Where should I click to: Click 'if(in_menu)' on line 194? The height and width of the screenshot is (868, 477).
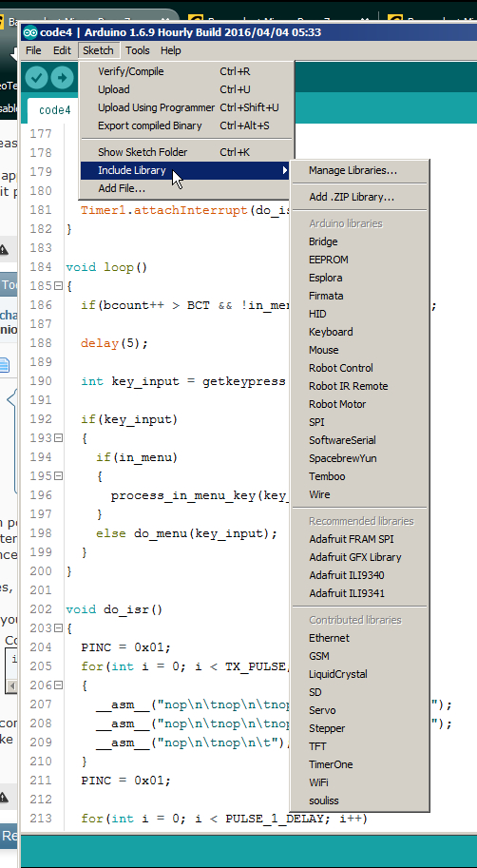pos(137,457)
